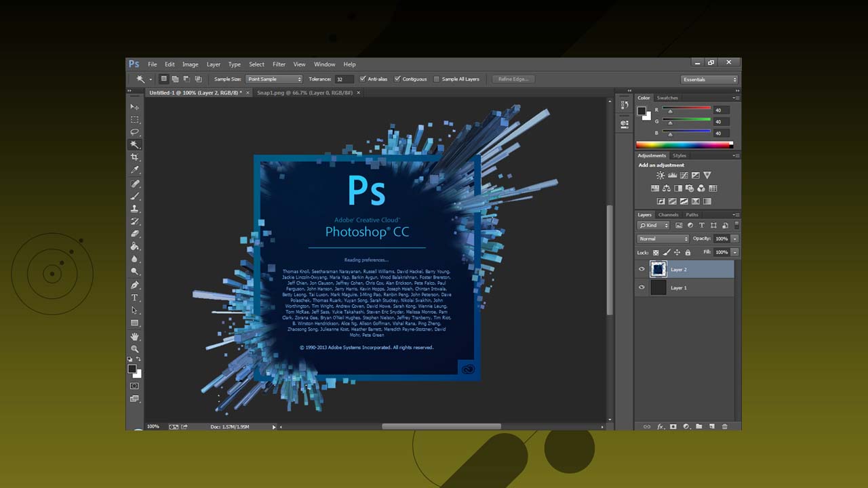
Task: Open Sample Size dropdown
Action: [274, 79]
